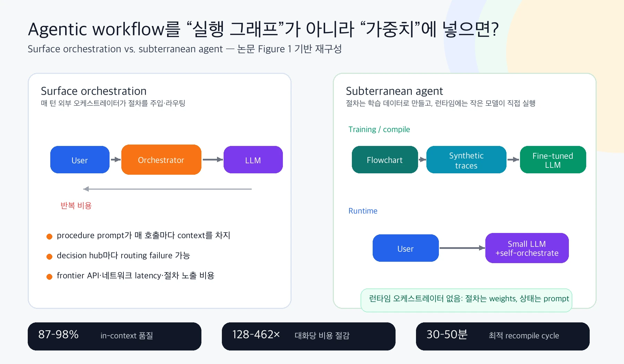
Task: Select the orange Orchestrator box
Action: coord(161,160)
